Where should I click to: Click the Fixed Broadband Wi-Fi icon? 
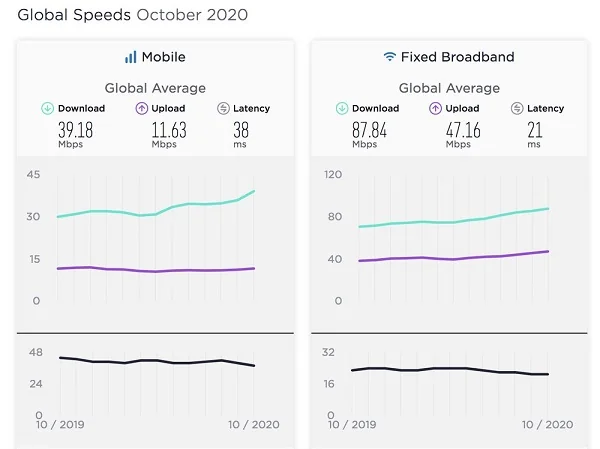click(x=389, y=57)
